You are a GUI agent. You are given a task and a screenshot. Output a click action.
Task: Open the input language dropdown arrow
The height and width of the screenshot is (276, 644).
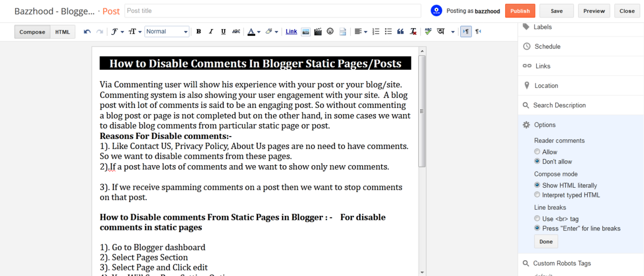452,31
